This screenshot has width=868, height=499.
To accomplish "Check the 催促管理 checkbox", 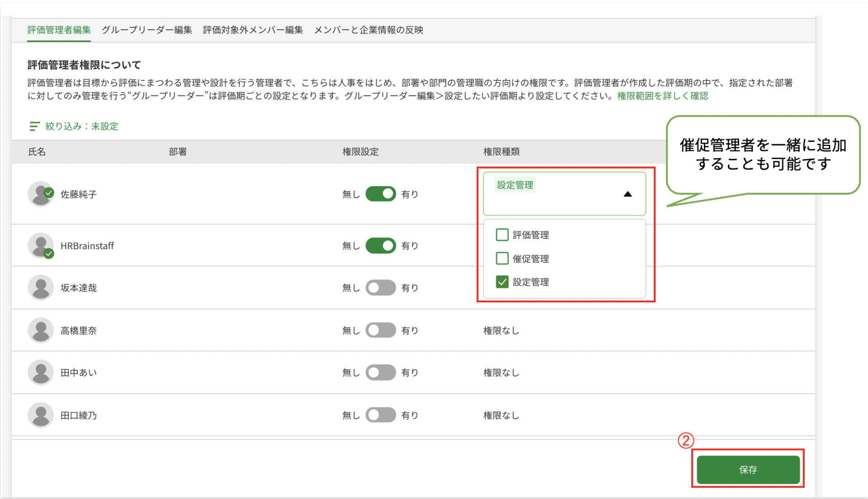I will [x=502, y=259].
